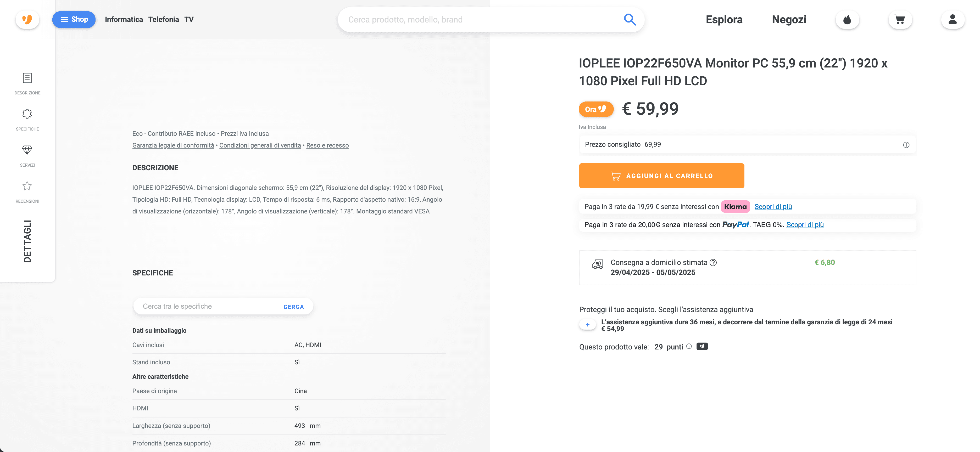Open Garanzia legale di conformità link
Image resolution: width=980 pixels, height=452 pixels.
pos(173,146)
